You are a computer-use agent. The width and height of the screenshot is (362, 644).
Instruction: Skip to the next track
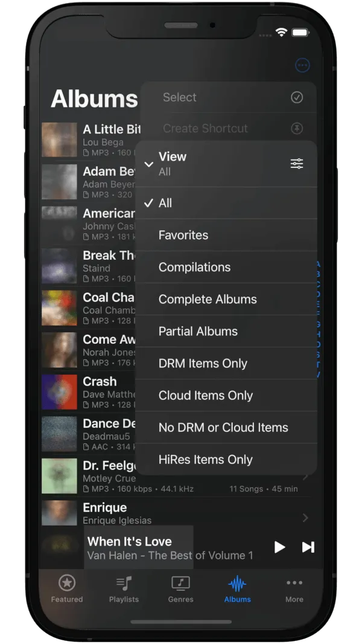(x=308, y=547)
